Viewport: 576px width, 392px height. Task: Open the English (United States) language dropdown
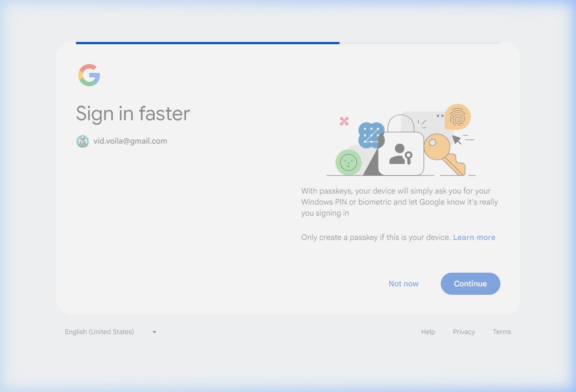(99, 332)
